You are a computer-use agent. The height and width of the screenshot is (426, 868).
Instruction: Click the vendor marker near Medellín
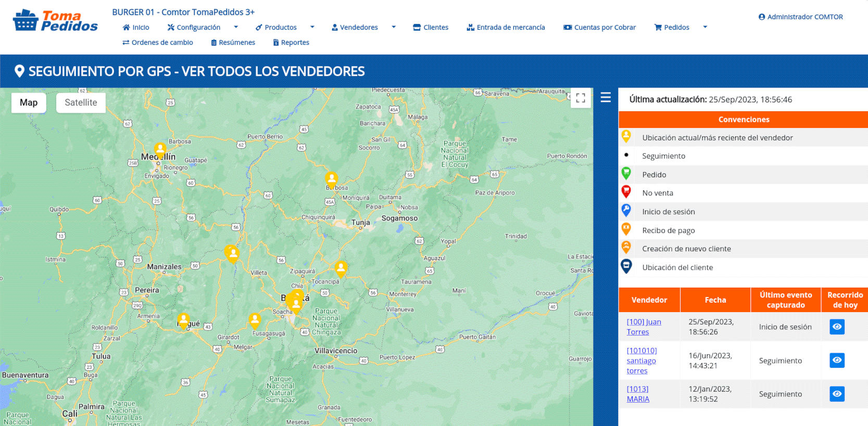160,150
